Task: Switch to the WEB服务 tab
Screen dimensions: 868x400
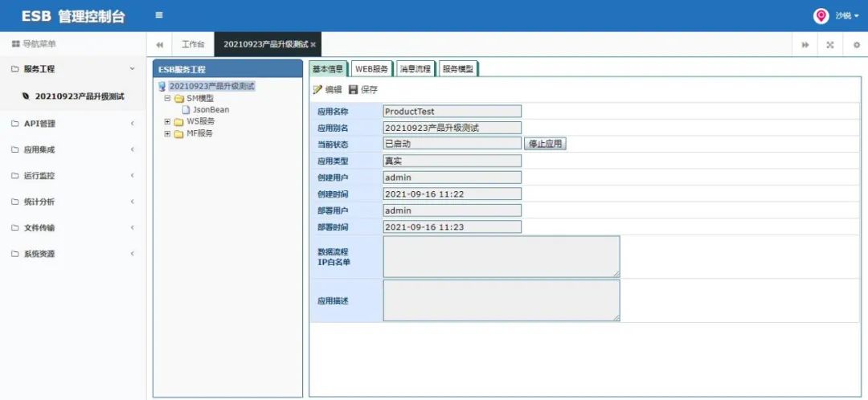Action: pos(372,68)
